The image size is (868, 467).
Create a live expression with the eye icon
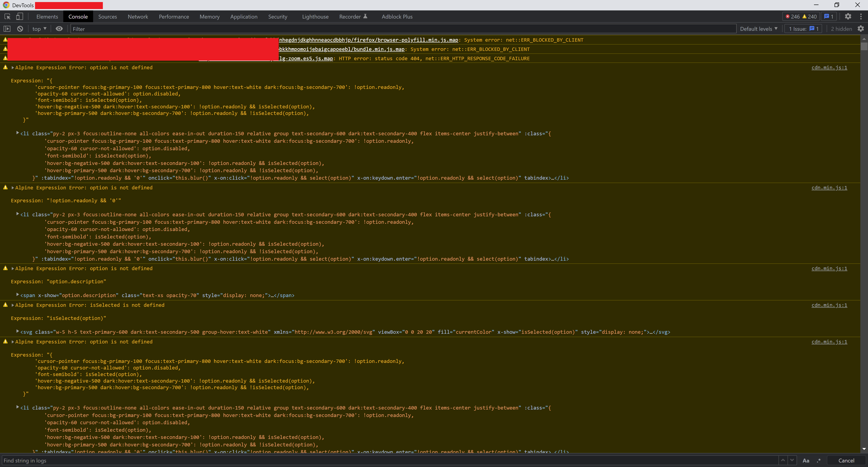(59, 29)
